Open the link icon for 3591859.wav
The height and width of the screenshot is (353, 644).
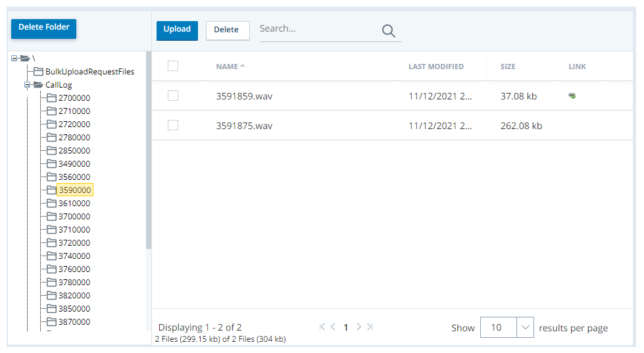point(572,96)
